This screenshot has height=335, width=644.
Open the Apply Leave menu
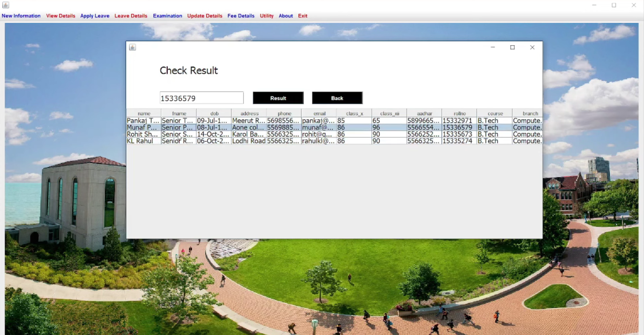tap(95, 16)
